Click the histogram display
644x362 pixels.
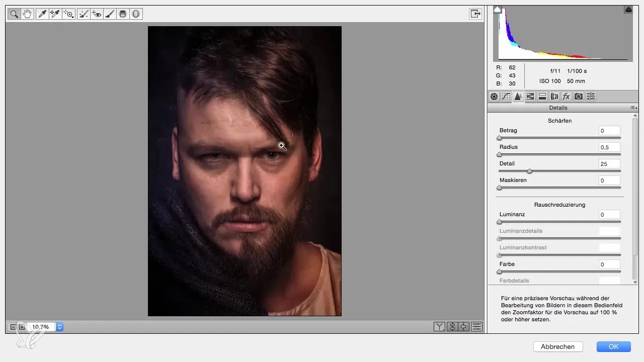tap(563, 33)
